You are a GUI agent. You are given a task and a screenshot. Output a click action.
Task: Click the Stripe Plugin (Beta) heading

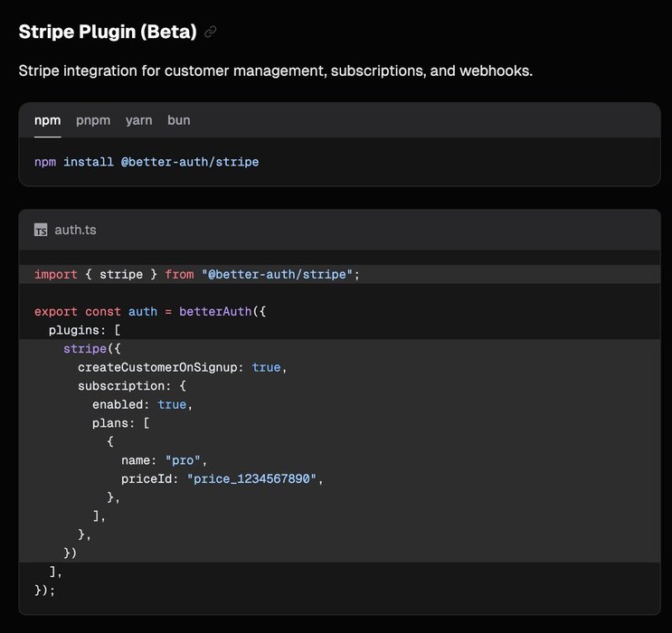point(108,32)
